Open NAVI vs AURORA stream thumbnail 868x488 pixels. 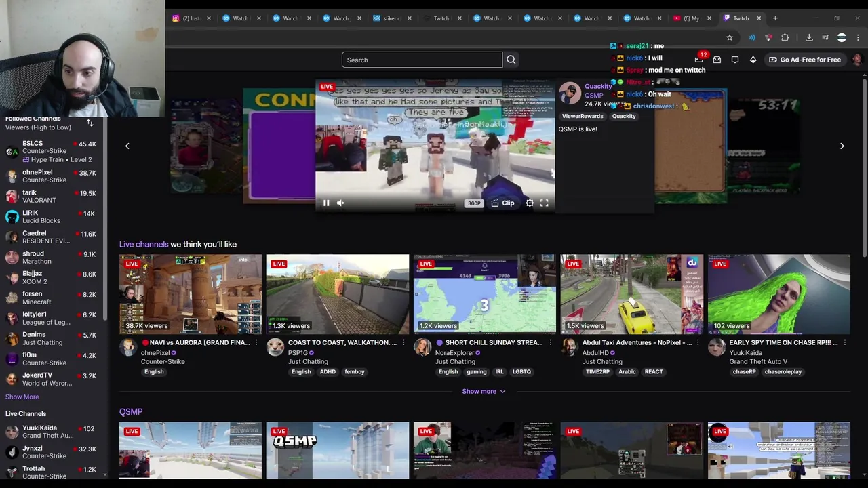point(191,294)
